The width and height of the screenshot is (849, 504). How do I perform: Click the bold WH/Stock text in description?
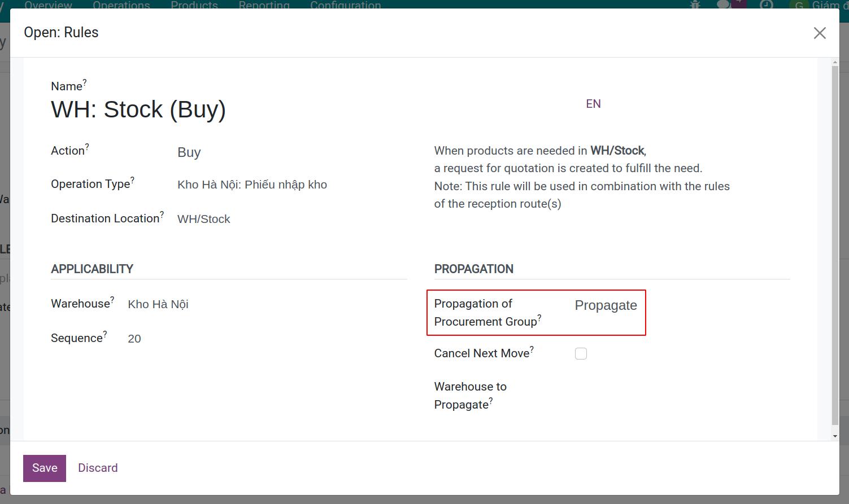pos(617,151)
